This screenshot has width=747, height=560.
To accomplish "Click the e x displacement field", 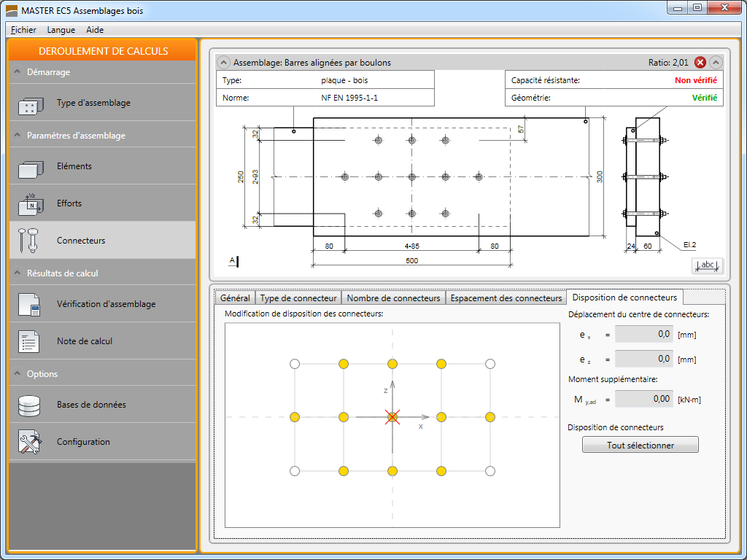I will 644,334.
